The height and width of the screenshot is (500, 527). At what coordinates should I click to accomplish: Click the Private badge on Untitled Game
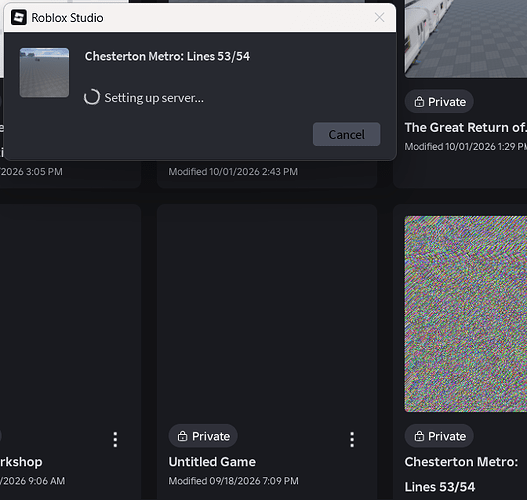click(203, 436)
